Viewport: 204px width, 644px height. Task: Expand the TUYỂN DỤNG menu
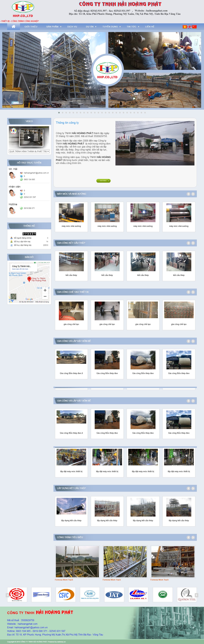point(111,26)
